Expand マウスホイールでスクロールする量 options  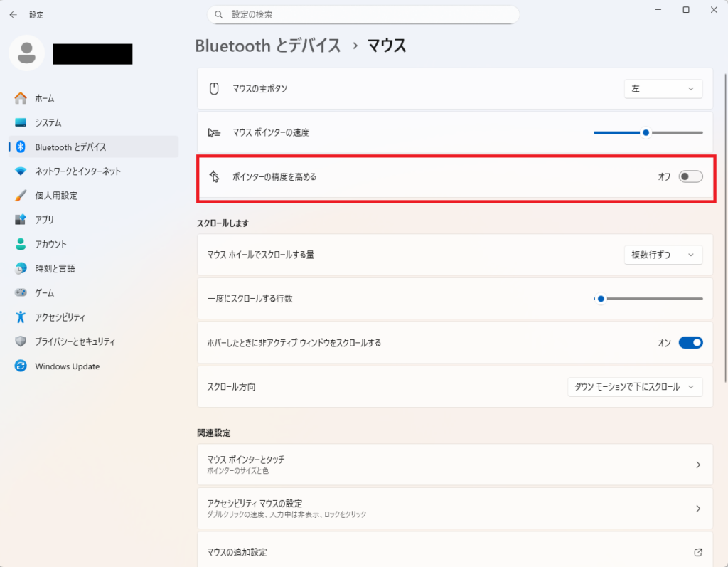pyautogui.click(x=663, y=254)
